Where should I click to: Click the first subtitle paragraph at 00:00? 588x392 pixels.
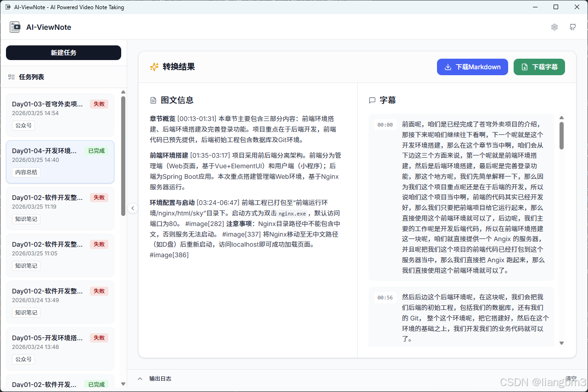point(473,198)
